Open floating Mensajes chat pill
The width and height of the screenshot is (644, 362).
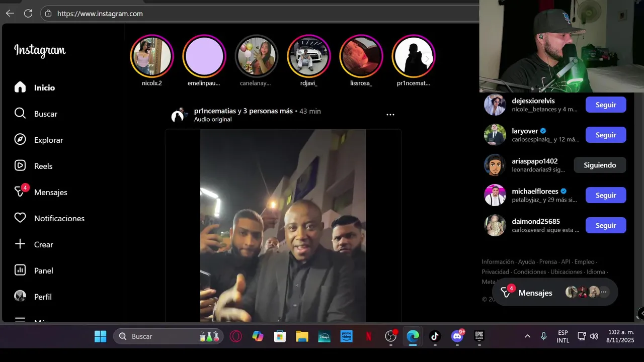coord(555,293)
